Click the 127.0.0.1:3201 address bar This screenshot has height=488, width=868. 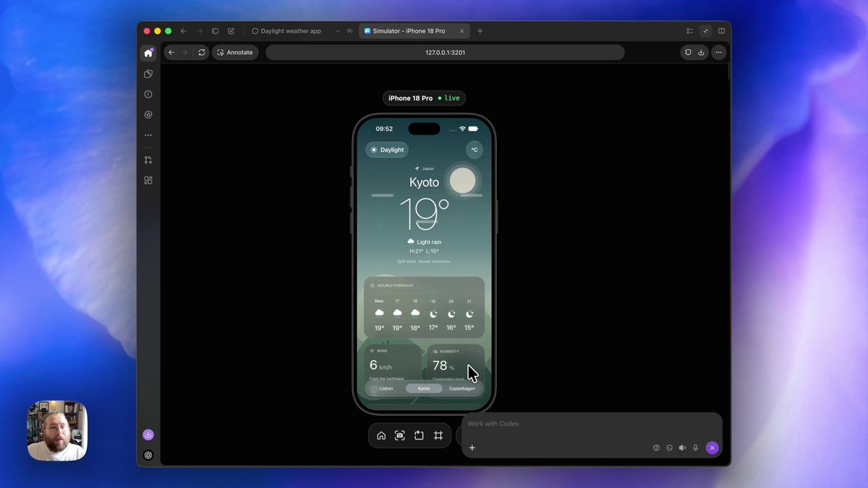click(445, 52)
